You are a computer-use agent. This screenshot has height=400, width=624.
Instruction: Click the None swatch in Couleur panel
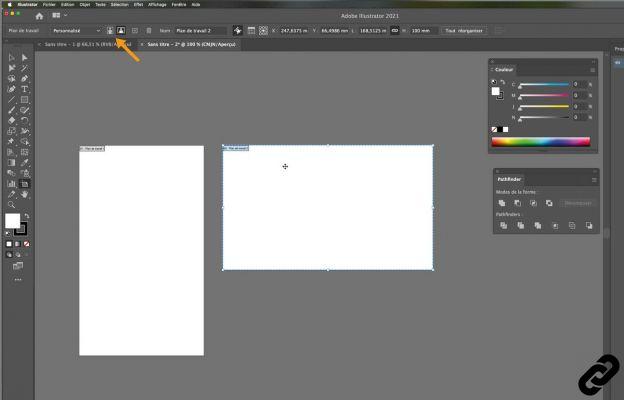(x=494, y=129)
